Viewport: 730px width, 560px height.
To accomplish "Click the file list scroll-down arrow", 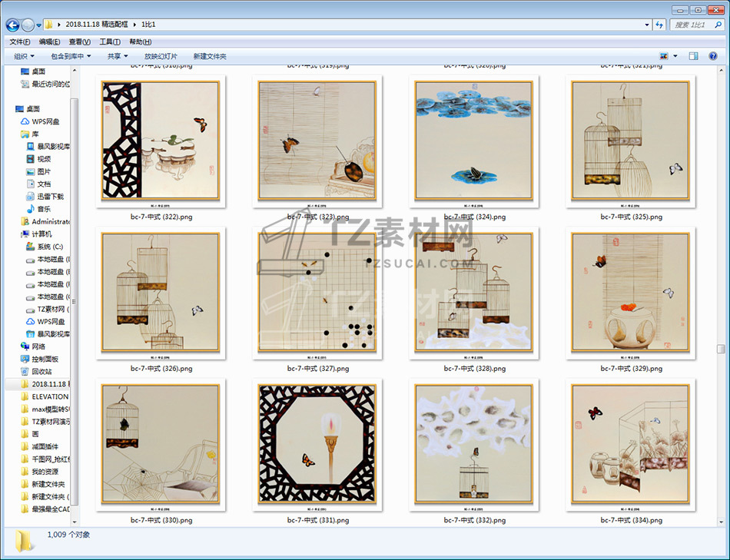I will point(721,523).
